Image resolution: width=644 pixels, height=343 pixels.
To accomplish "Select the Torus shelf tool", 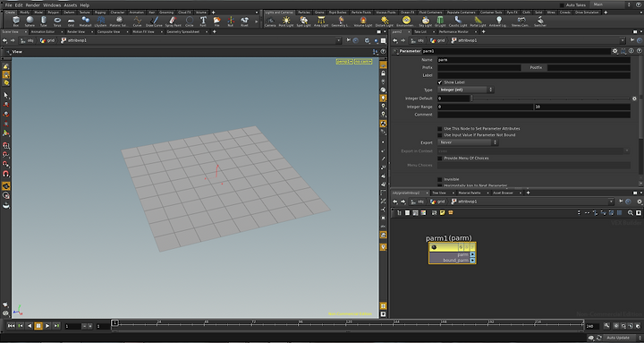I will point(57,21).
